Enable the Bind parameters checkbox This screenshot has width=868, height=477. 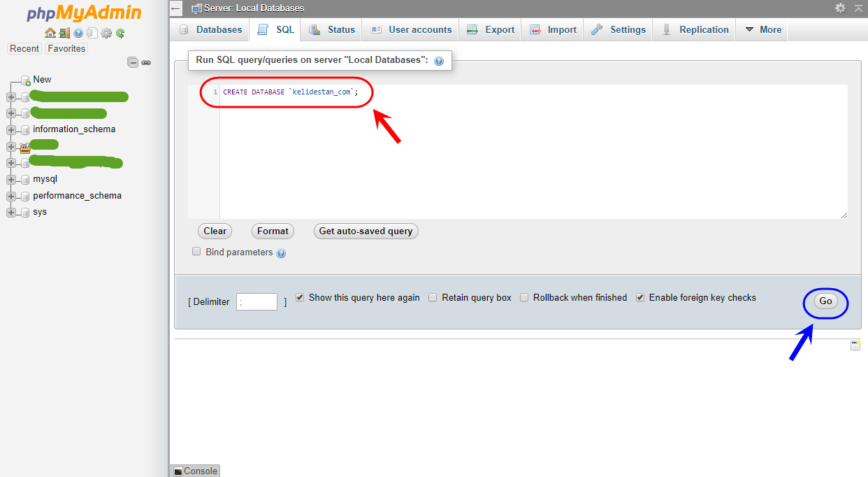click(196, 251)
